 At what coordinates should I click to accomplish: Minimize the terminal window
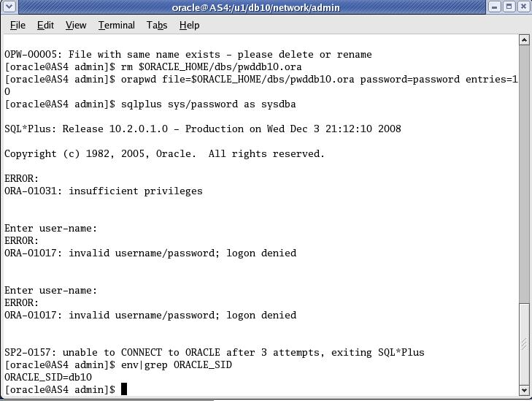click(494, 7)
